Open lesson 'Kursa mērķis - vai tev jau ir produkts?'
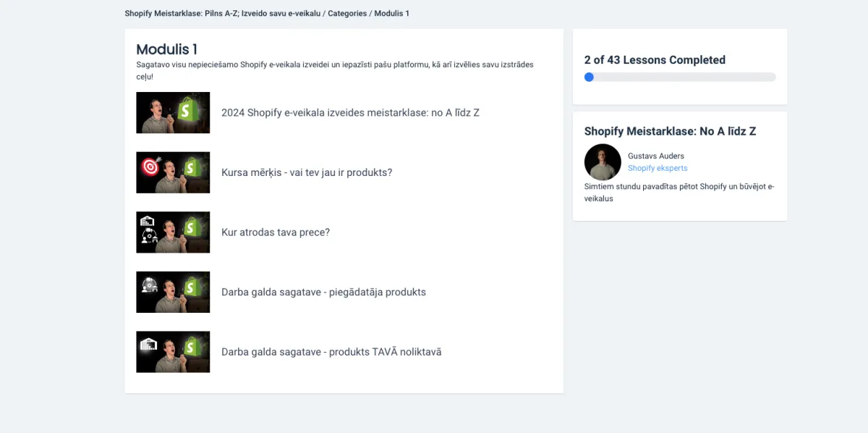The image size is (868, 433). point(307,172)
